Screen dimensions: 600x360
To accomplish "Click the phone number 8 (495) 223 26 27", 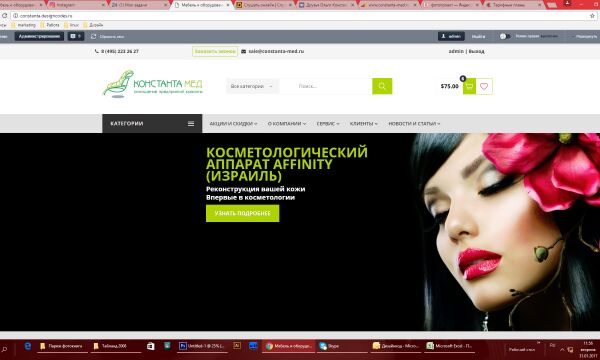I will point(120,51).
